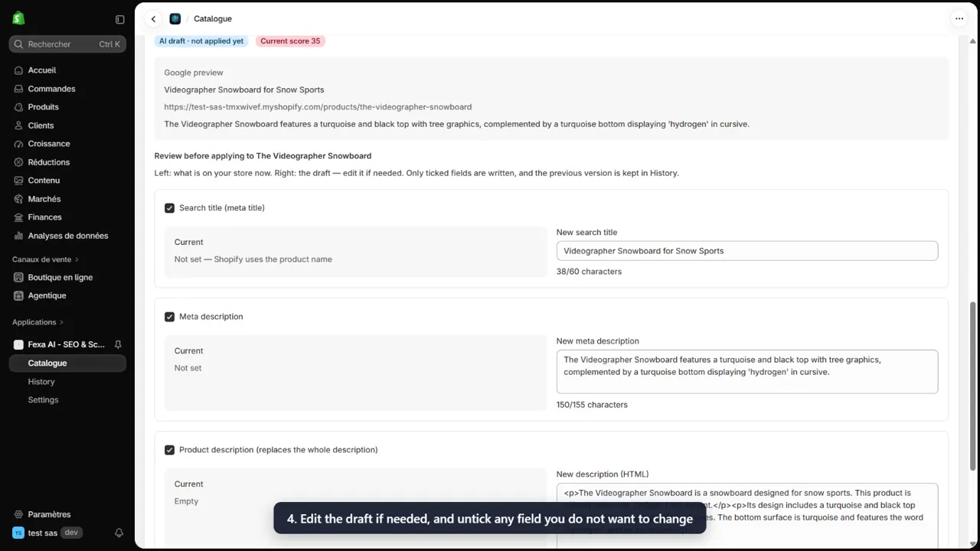Expand the Canaux de vente section
Screen dimensions: 980x551
coord(46,259)
